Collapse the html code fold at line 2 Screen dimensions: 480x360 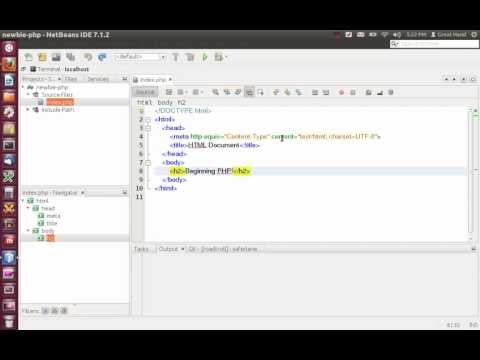point(148,119)
